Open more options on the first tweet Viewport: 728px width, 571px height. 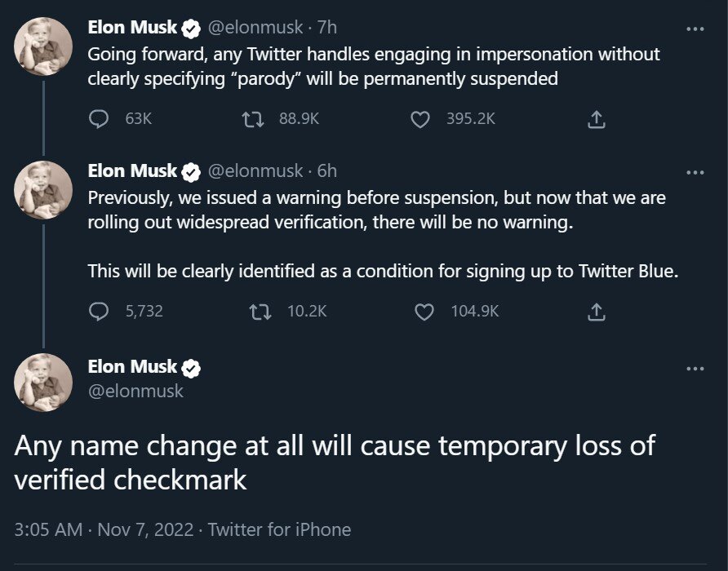695,29
